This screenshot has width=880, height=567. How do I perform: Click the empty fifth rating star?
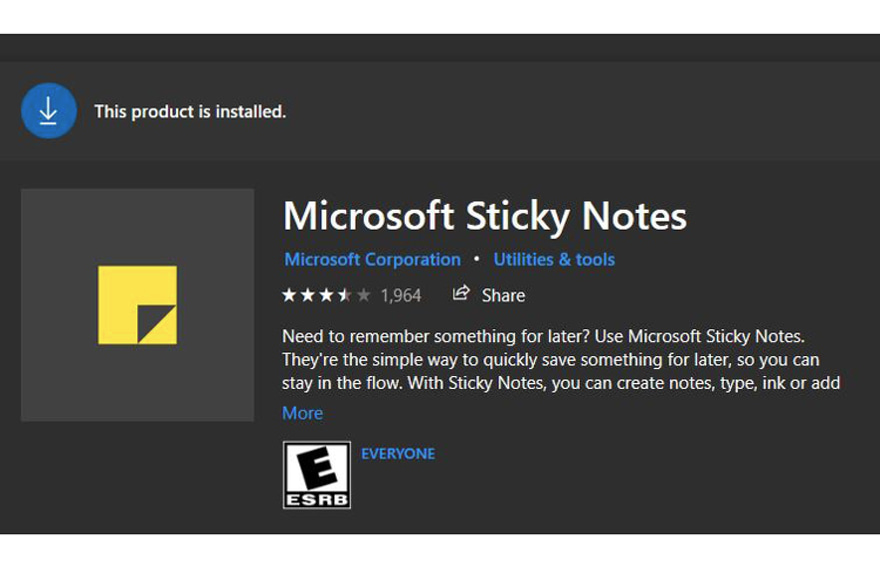pyautogui.click(x=362, y=295)
